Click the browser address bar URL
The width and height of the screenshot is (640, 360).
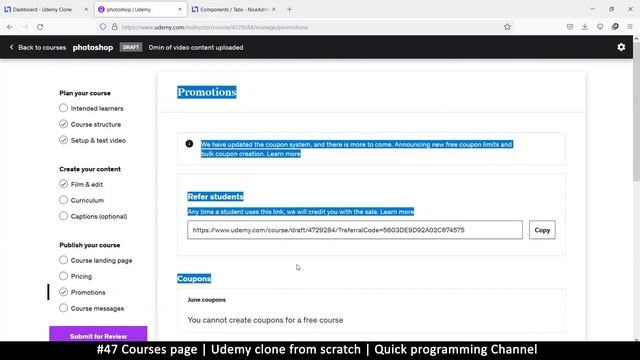point(215,27)
